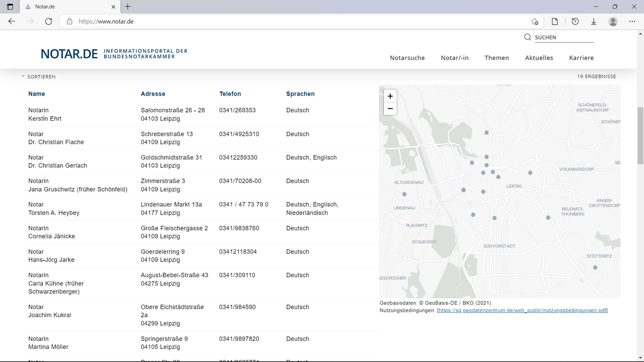This screenshot has height=362, width=644.
Task: Open the Themen menu
Action: tap(497, 58)
